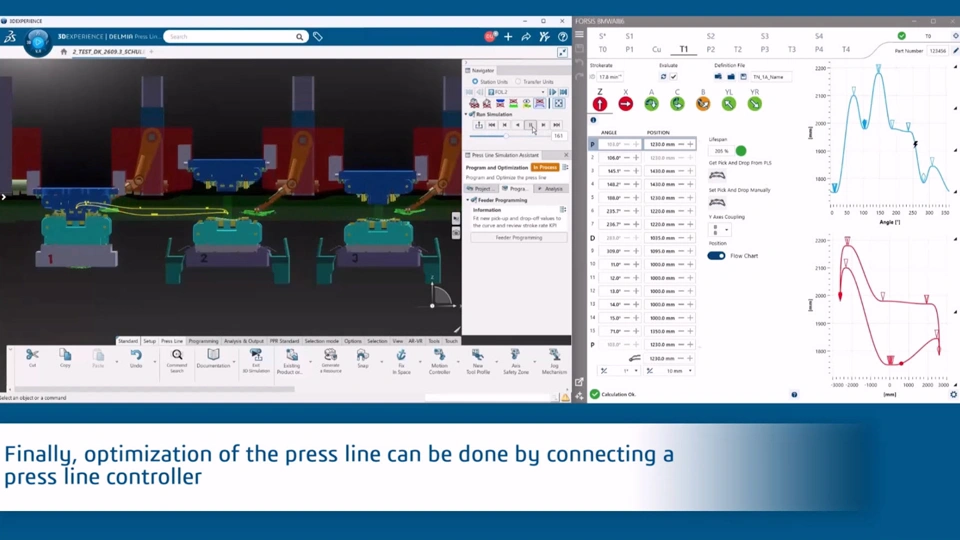The width and height of the screenshot is (960, 540).
Task: Click the Cut scissors tool
Action: pyautogui.click(x=32, y=358)
